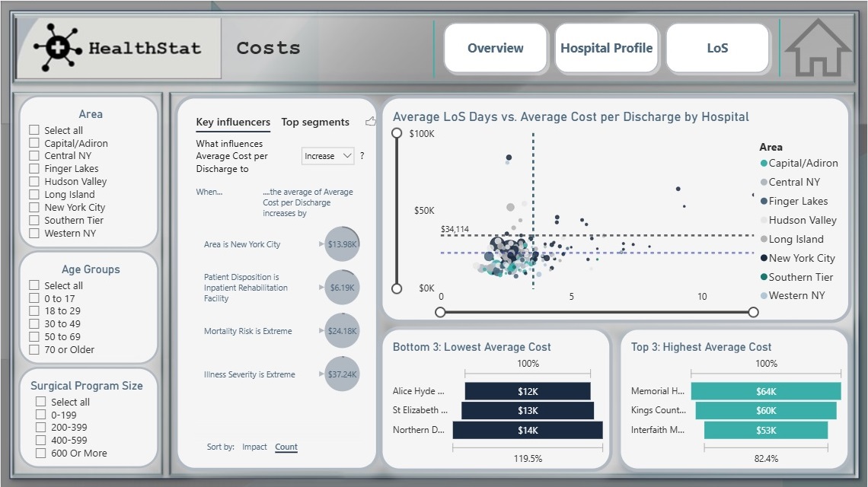Open the Overview page

tap(496, 48)
